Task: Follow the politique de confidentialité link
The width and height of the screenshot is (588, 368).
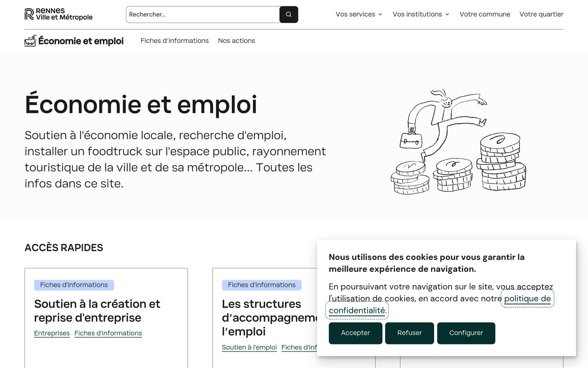Action: click(527, 299)
